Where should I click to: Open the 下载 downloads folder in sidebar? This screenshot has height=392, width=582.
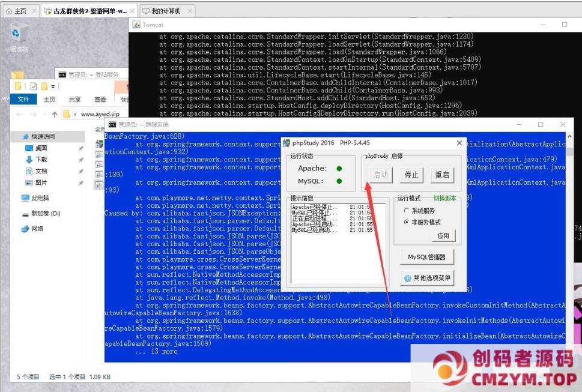pyautogui.click(x=41, y=160)
